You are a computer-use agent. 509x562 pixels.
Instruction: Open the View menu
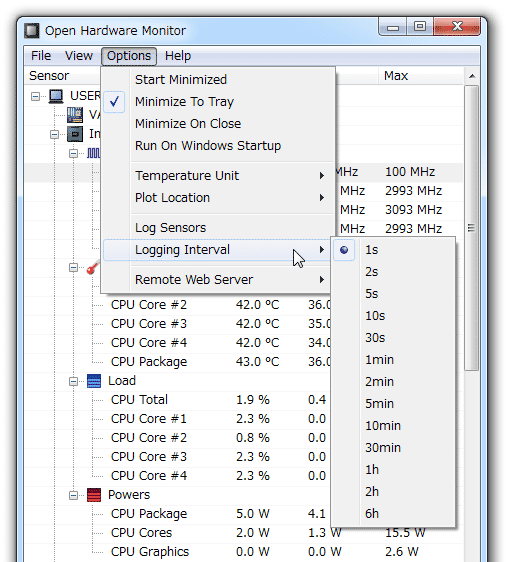coord(79,56)
